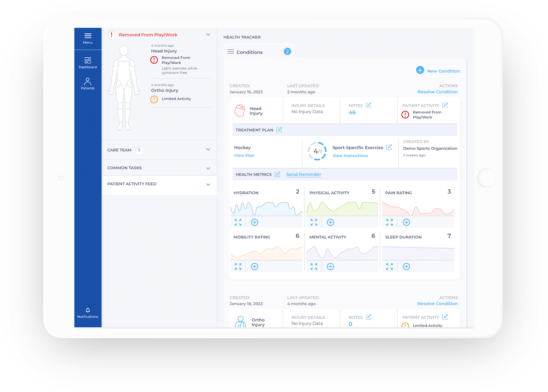Viewport: 548px width, 392px height.
Task: Click New Condition link
Action: click(443, 71)
